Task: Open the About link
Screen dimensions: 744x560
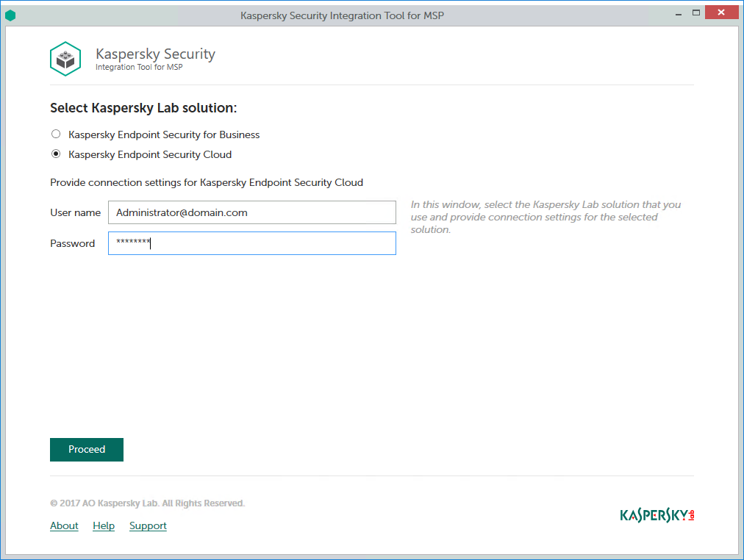Action: [x=64, y=525]
